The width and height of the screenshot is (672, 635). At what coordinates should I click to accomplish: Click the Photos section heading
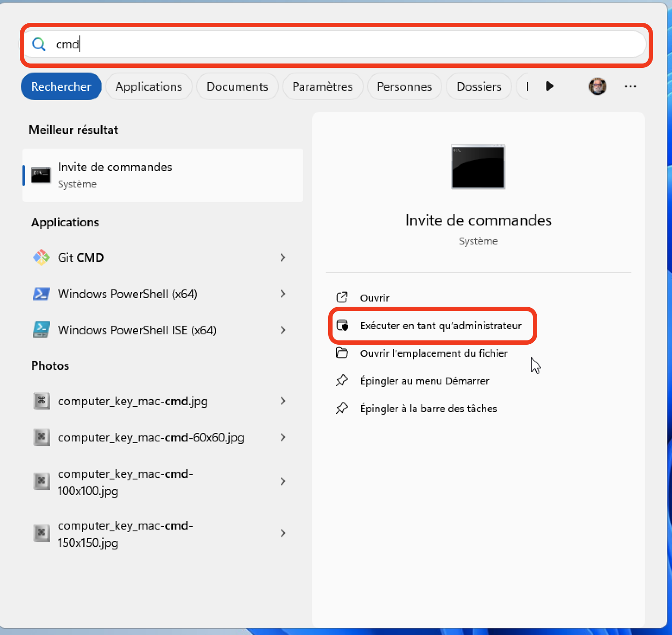(50, 365)
